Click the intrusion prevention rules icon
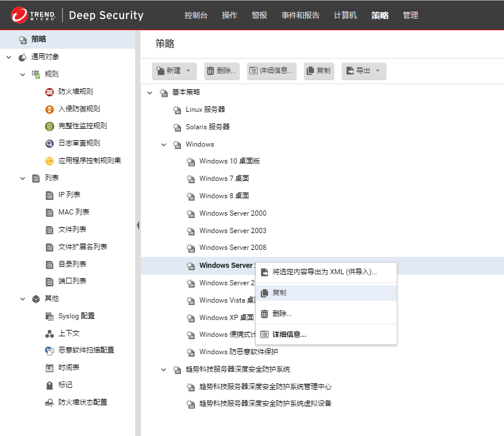The height and width of the screenshot is (436, 504). 49,109
